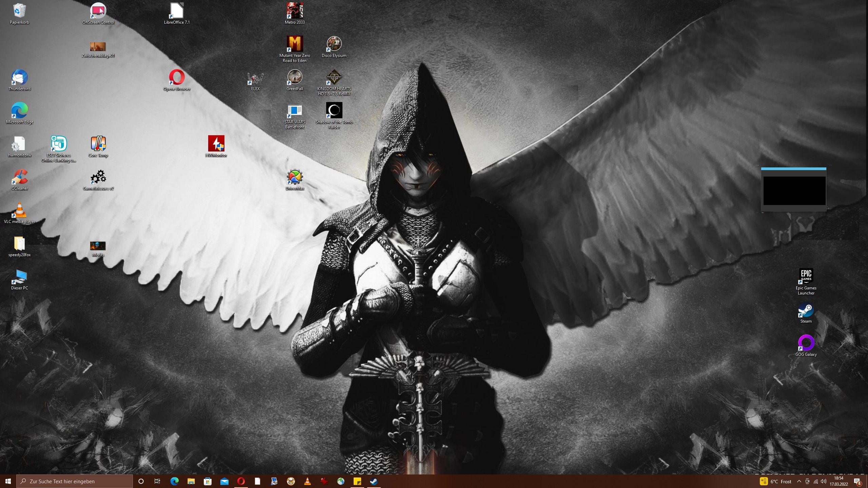Screen dimensions: 868x488
Task: Click the Misfits image thumbnail on desktop
Action: (x=98, y=246)
